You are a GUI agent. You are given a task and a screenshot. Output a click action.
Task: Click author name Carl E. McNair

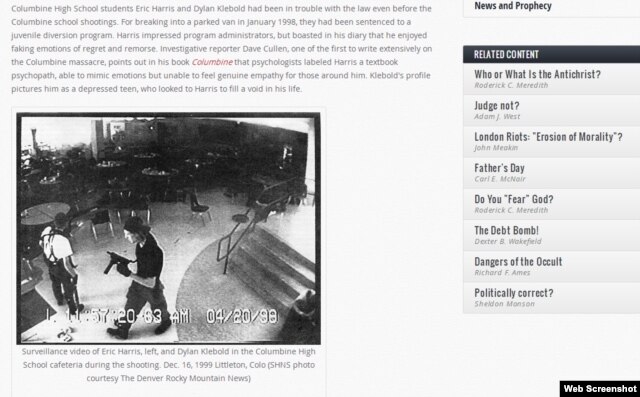tap(500, 179)
